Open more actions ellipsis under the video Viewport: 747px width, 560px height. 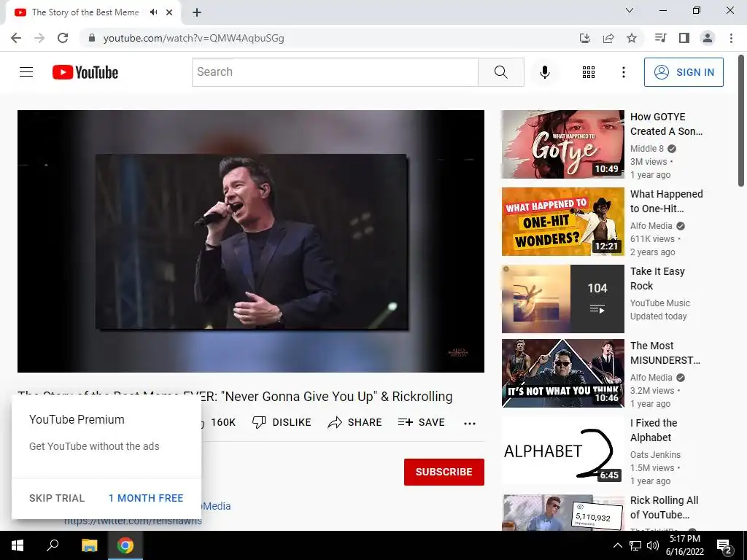pos(470,423)
